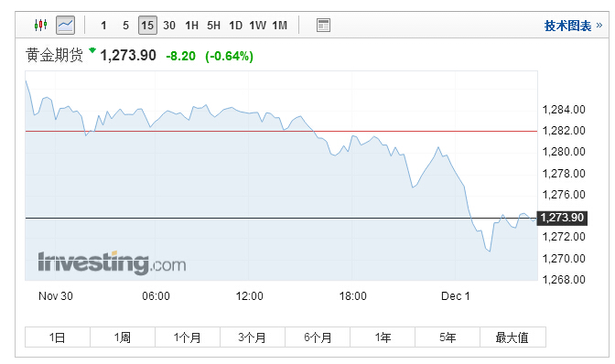This screenshot has height=364, width=615.
Task: Set interval to 5 minutes
Action: click(x=125, y=26)
